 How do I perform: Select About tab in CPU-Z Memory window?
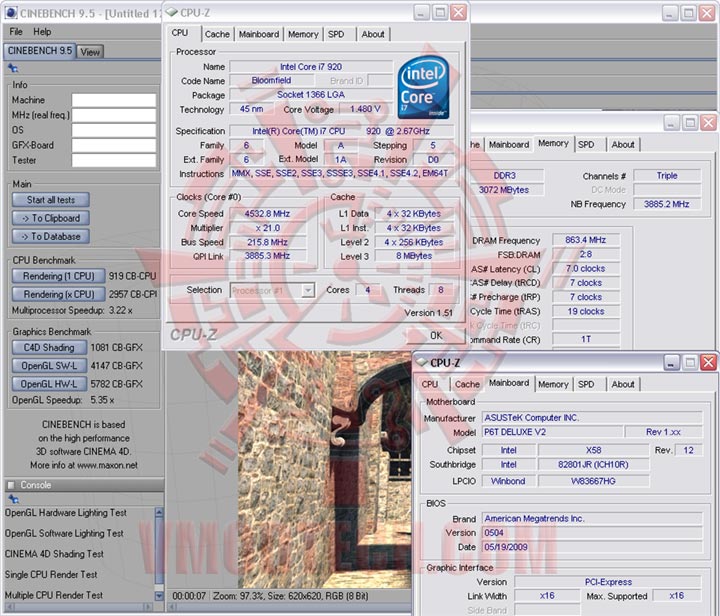pos(623,145)
